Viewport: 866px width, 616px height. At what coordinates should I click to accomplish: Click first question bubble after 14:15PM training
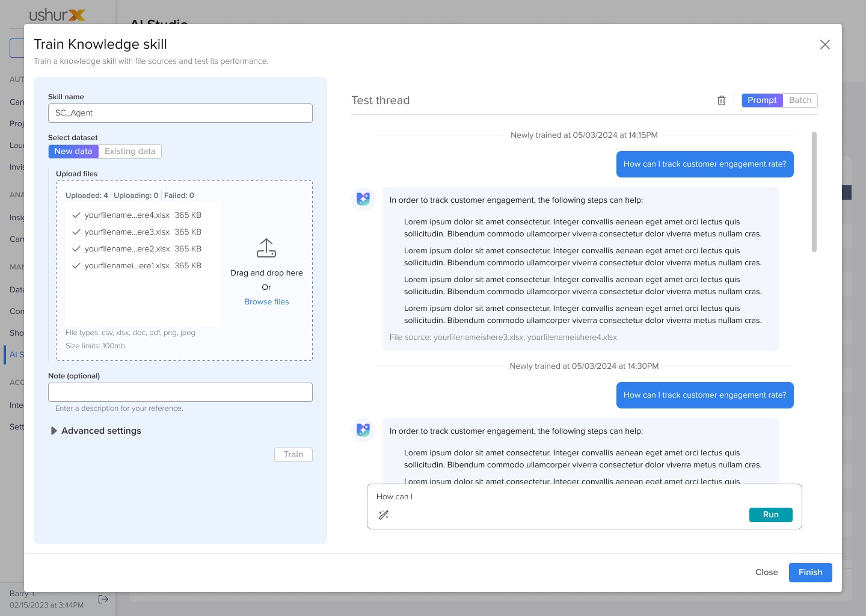coord(705,164)
